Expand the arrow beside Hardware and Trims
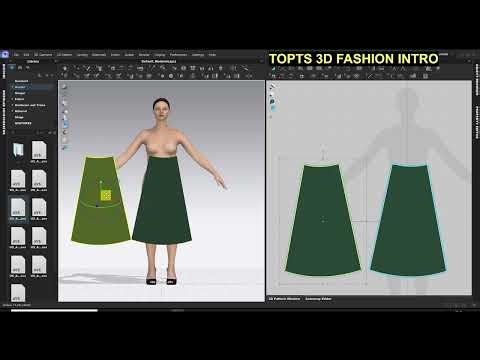Screen dimensions: 480x360 click(13, 105)
